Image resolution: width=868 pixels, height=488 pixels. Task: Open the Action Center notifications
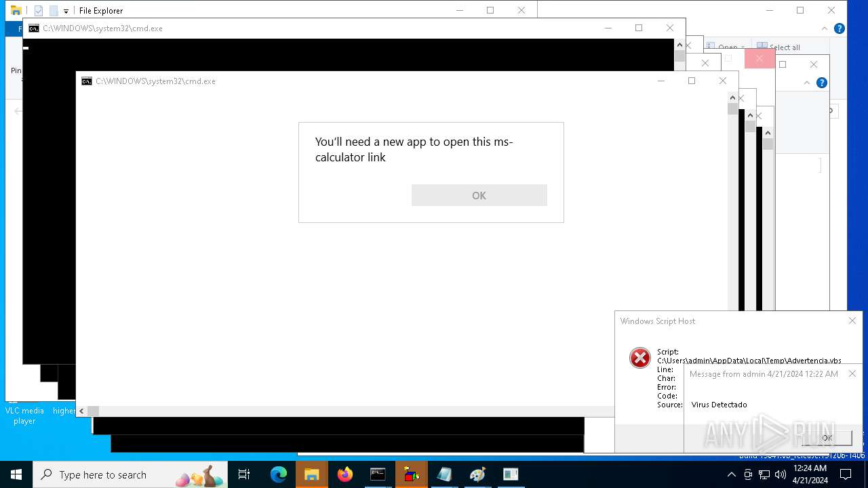click(846, 474)
